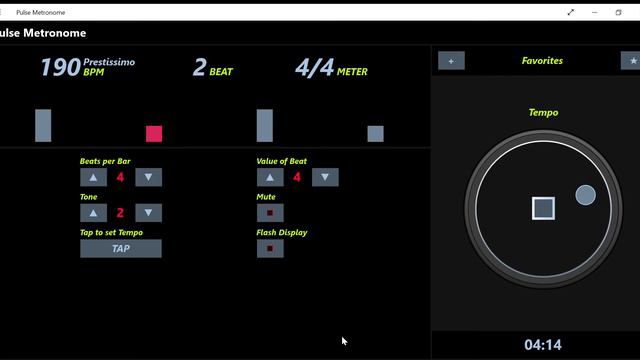The image size is (640, 360).
Task: Increase Value of Beat with up arrow
Action: [x=270, y=177]
